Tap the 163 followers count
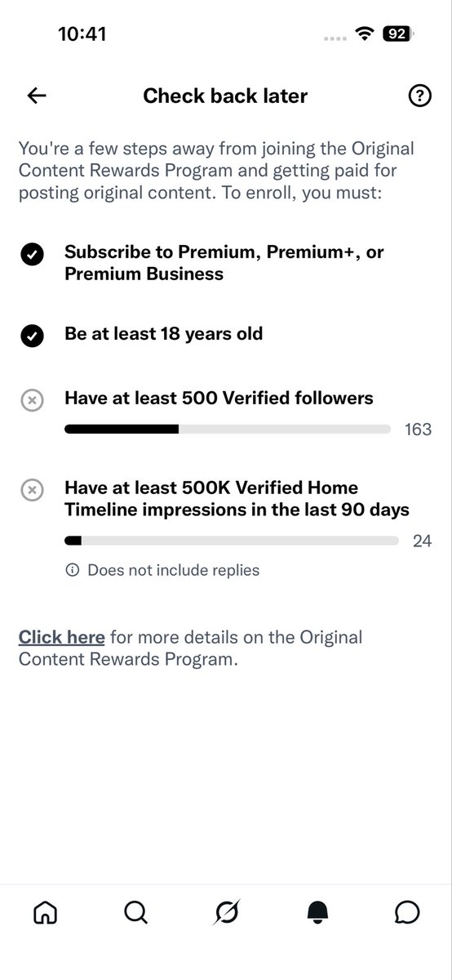The height and width of the screenshot is (980, 452). (x=418, y=430)
